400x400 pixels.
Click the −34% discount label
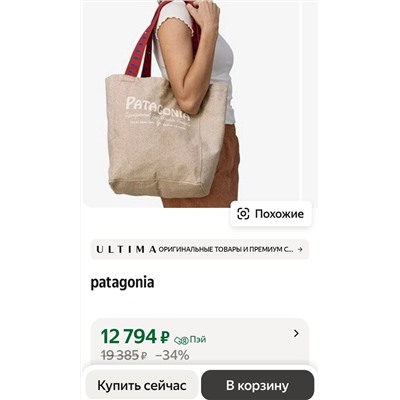click(x=172, y=355)
